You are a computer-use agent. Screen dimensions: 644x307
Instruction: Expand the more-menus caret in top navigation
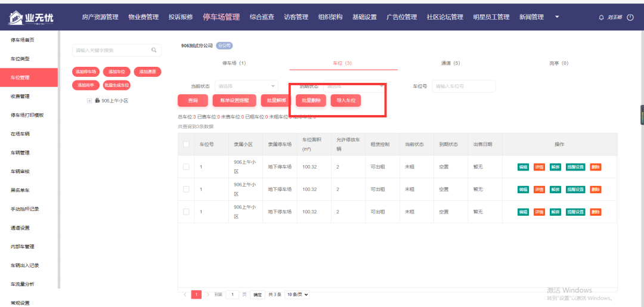[557, 17]
